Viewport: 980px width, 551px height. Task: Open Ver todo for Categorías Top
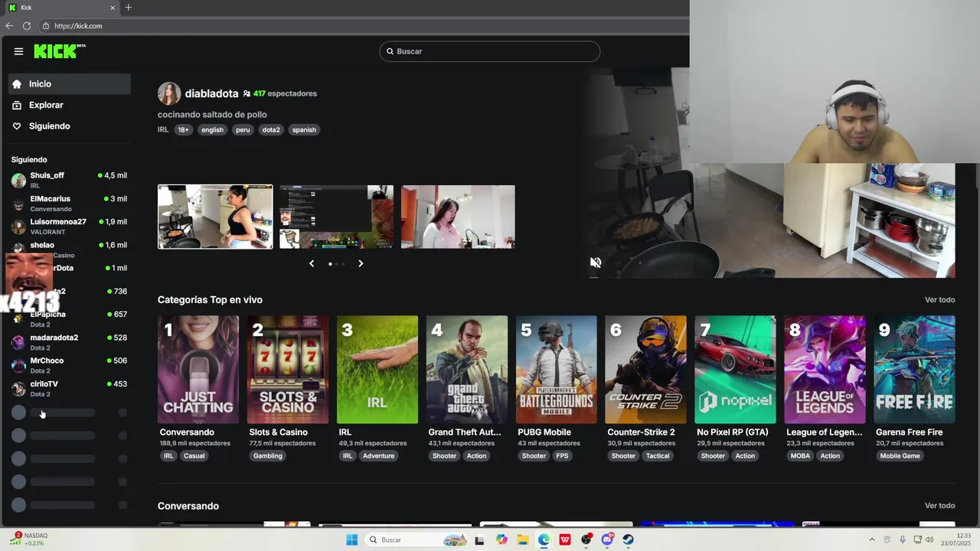pyautogui.click(x=939, y=300)
